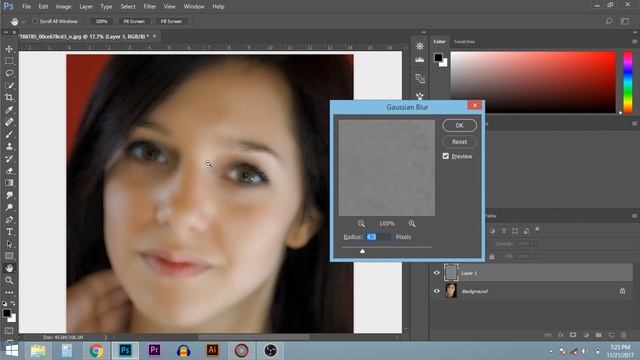Open the Filter menu
The image size is (640, 360).
tap(149, 7)
